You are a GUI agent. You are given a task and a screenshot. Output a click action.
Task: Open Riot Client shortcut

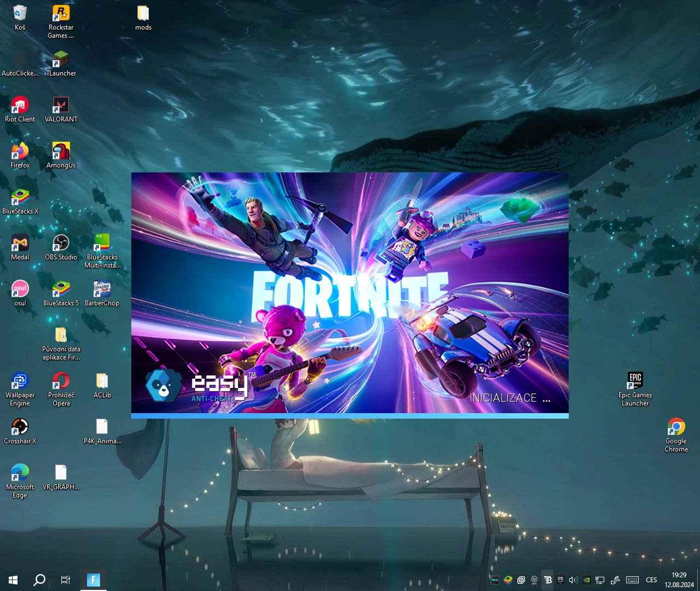click(x=20, y=109)
